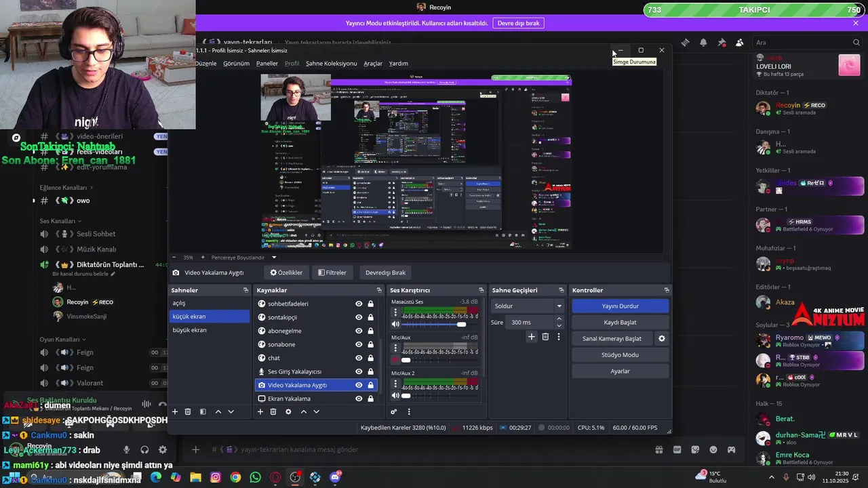Toggle visibility of chat source
Viewport: 868px width, 488px height.
click(359, 358)
